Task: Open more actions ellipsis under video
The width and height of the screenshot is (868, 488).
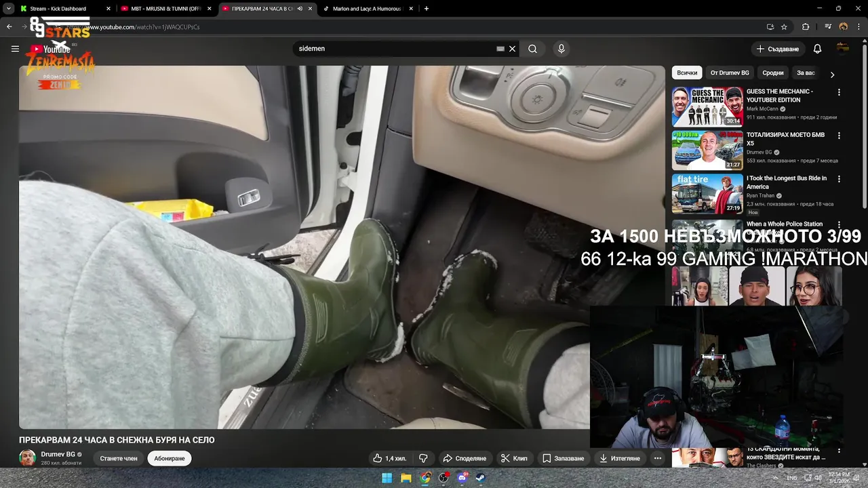Action: pyautogui.click(x=657, y=458)
